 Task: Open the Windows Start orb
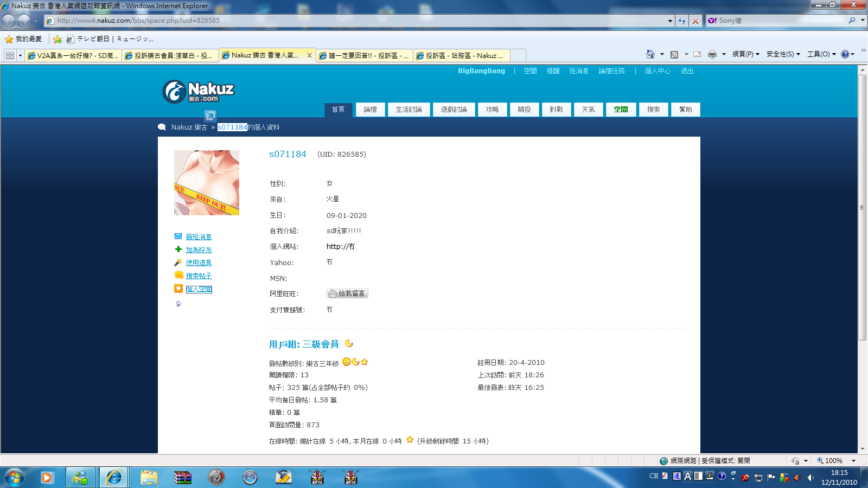coord(15,478)
